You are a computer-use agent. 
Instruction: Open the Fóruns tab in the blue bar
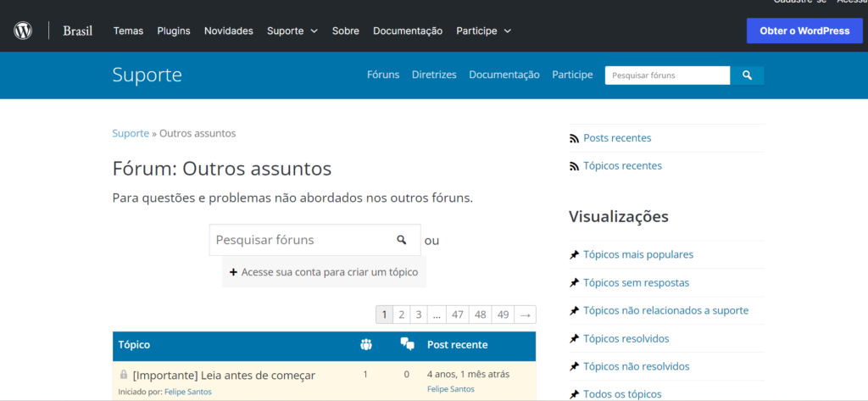coord(383,75)
